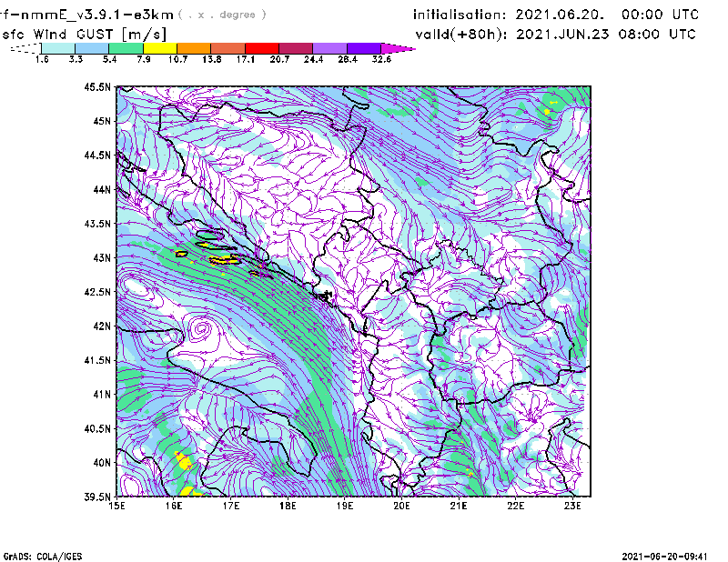Screen dimensions: 728x562
Task: Click the latitude label 43N
Action: pyautogui.click(x=102, y=257)
